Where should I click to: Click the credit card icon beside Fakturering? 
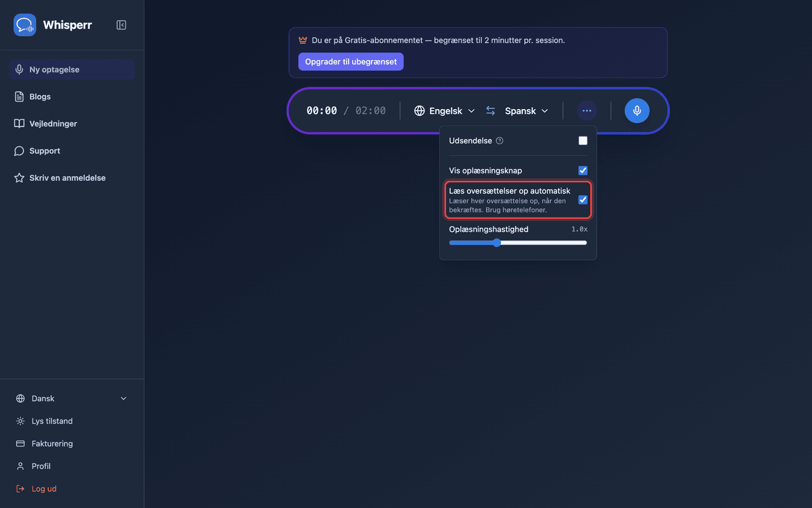pyautogui.click(x=20, y=443)
